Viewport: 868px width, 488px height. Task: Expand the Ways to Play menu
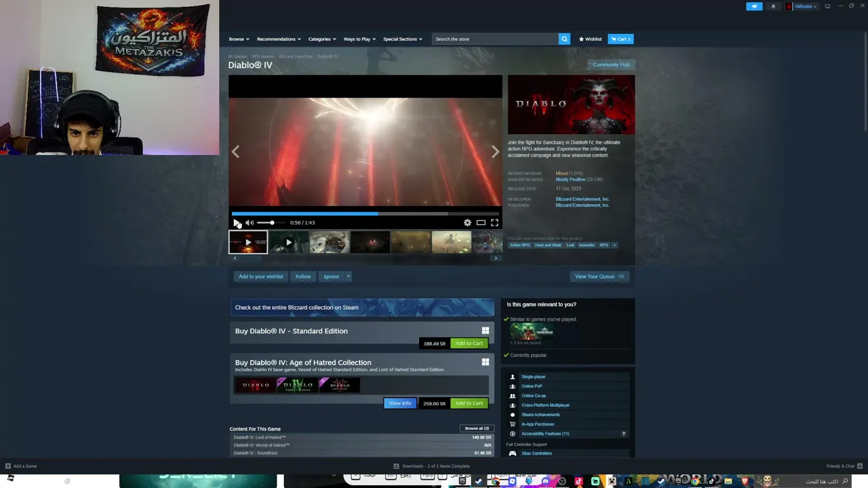coord(359,39)
